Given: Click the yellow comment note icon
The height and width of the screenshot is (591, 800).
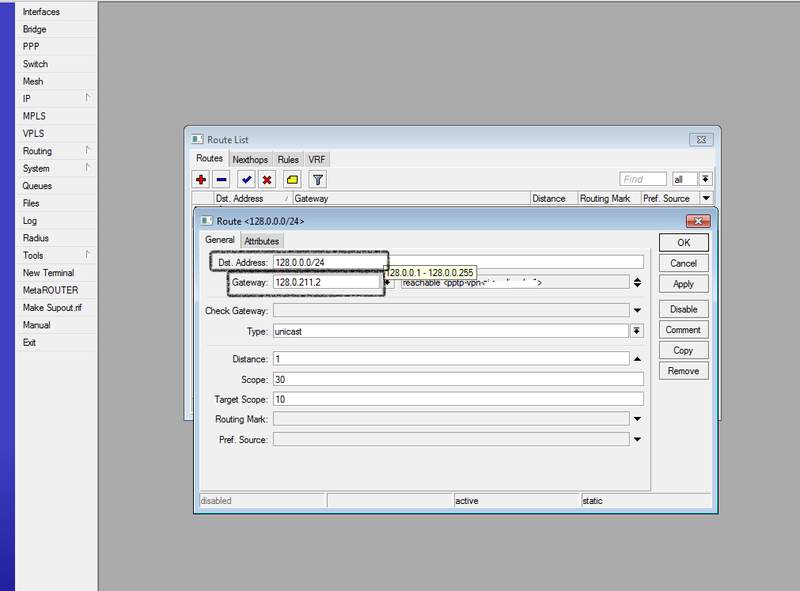Looking at the screenshot, I should point(292,180).
